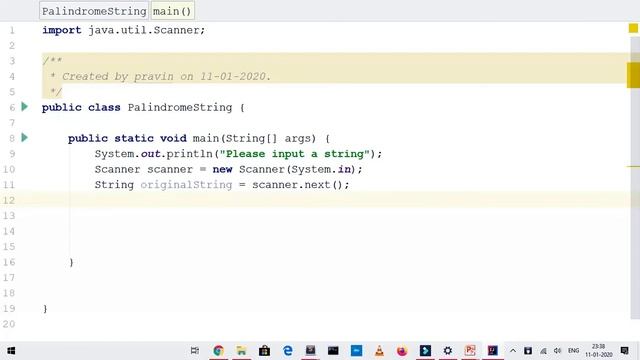
Task: Click the comment "Created by pravin on 11-01-2020."
Action: coord(166,76)
